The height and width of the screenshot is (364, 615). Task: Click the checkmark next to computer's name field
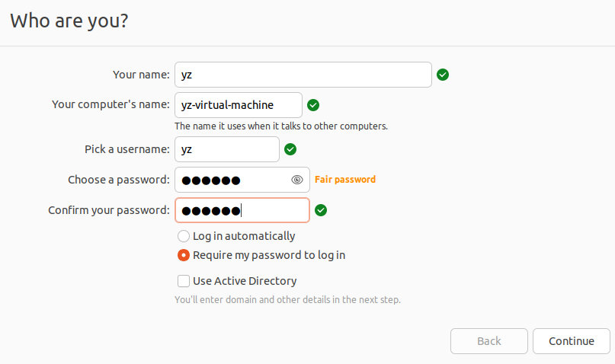[x=313, y=105]
